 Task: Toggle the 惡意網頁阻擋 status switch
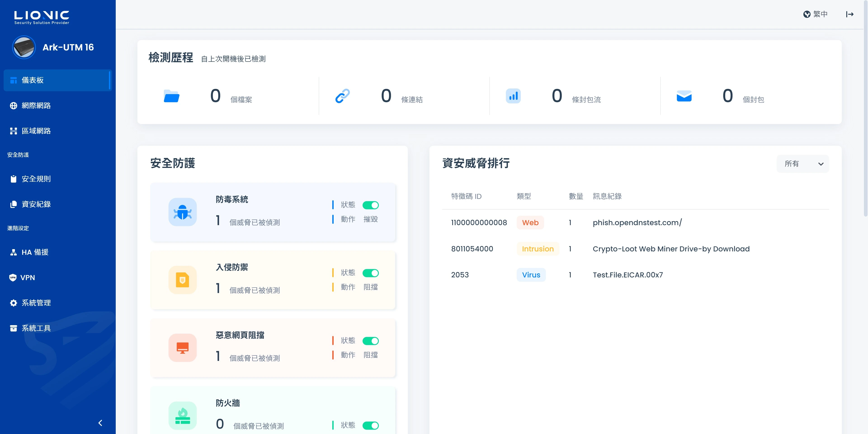pyautogui.click(x=370, y=341)
